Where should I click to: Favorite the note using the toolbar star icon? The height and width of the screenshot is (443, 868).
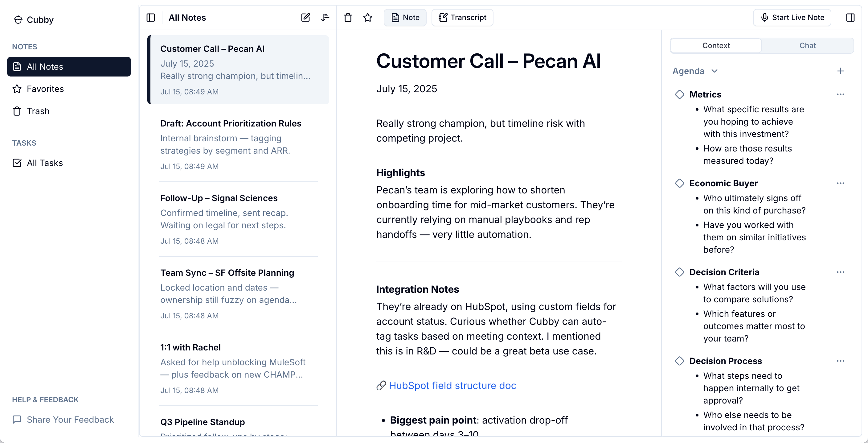pos(368,18)
